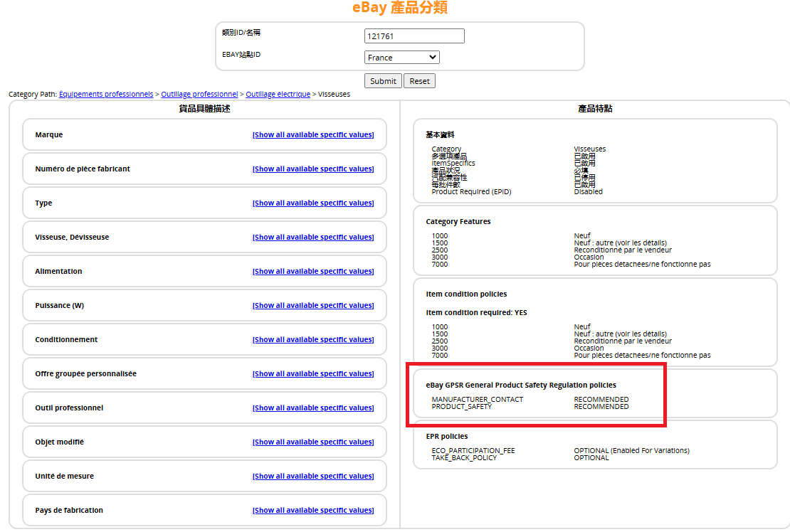Show all values for Unité de mesure
This screenshot has height=532, width=790.
(313, 477)
